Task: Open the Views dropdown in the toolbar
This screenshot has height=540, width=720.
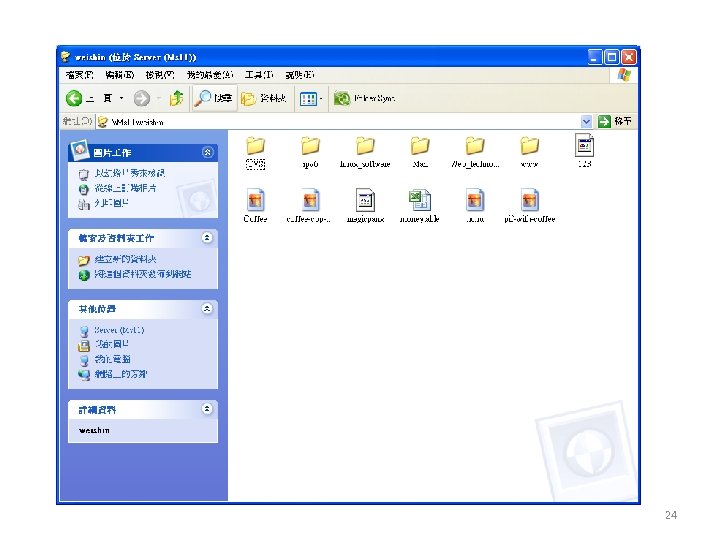Action: click(311, 98)
